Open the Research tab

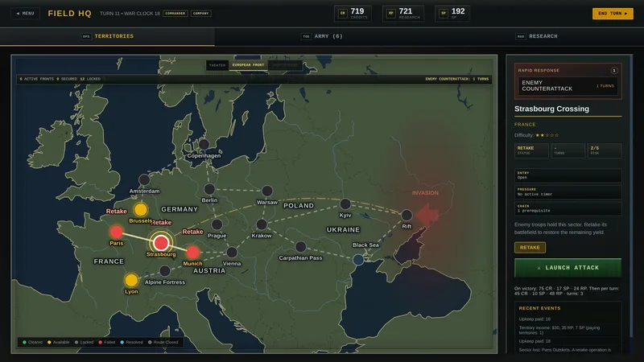[536, 36]
